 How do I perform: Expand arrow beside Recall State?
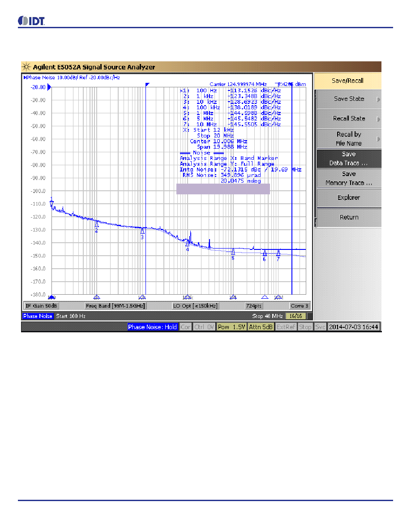378,119
